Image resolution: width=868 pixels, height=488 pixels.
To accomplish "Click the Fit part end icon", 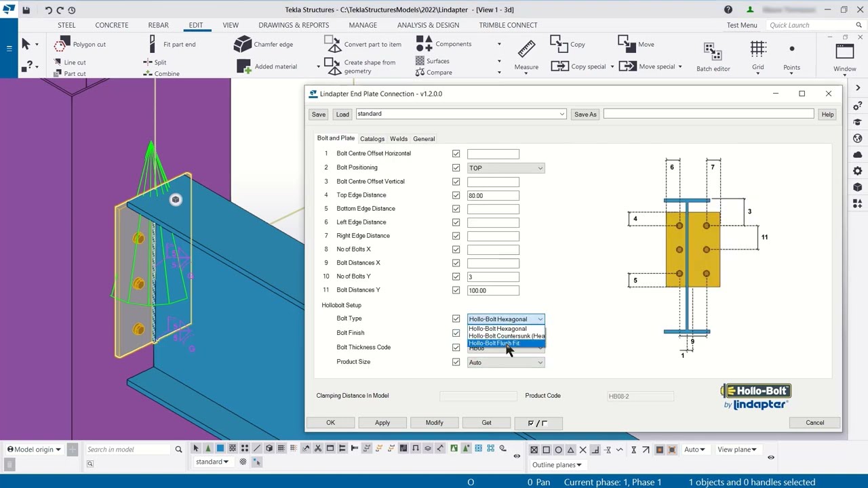I will (152, 44).
